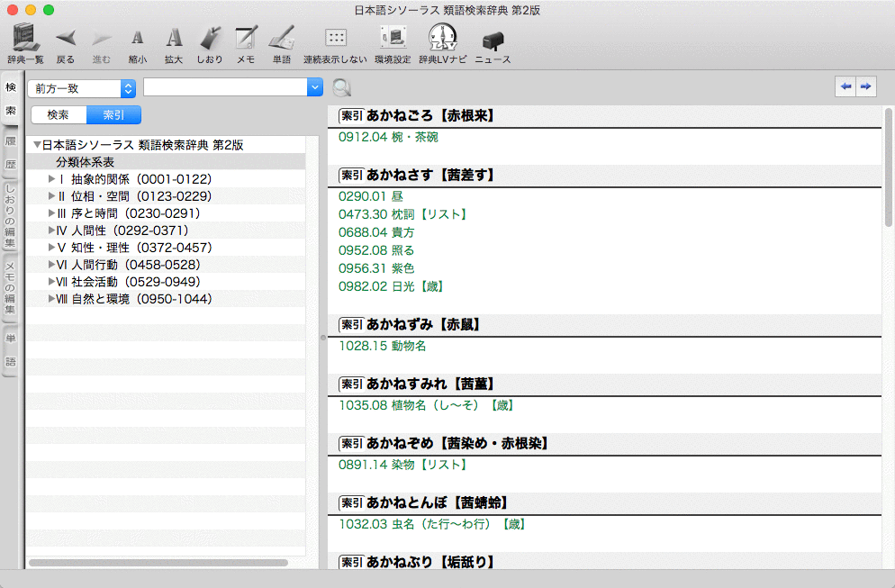Click the right blue arrow for next entry
895x588 pixels.
point(866,86)
